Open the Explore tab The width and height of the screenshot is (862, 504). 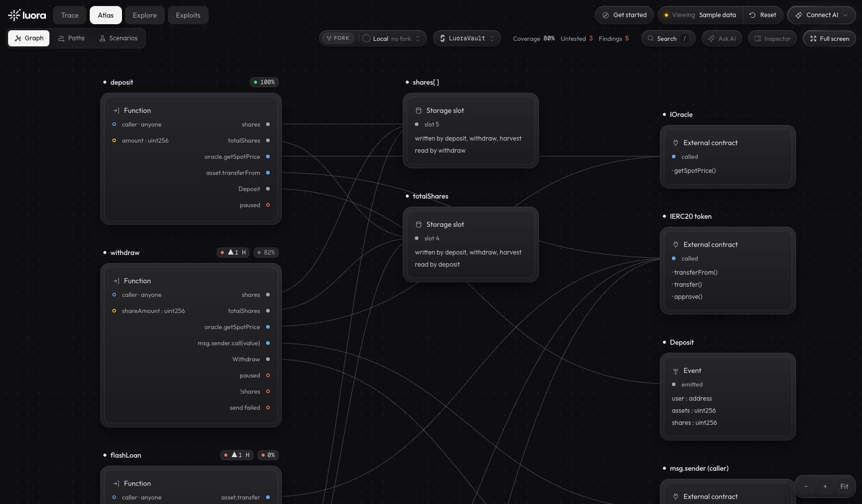145,15
